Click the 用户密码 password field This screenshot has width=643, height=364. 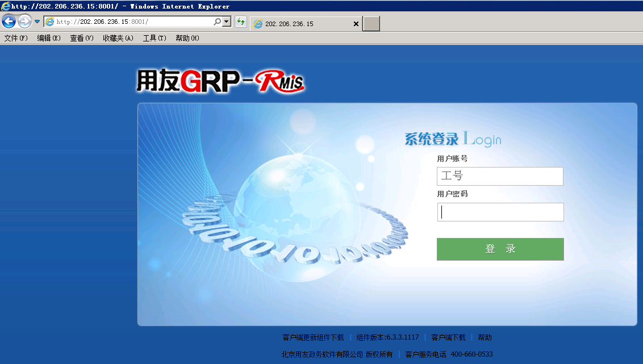tap(500, 212)
